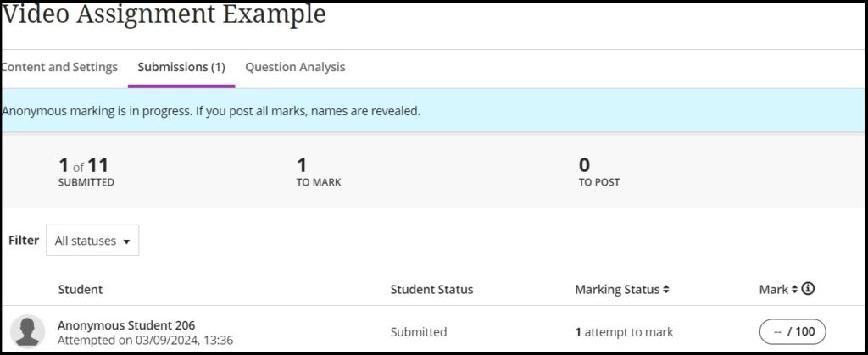Click the 0 To Post counter
Image resolution: width=868 pixels, height=355 pixels.
pos(599,172)
